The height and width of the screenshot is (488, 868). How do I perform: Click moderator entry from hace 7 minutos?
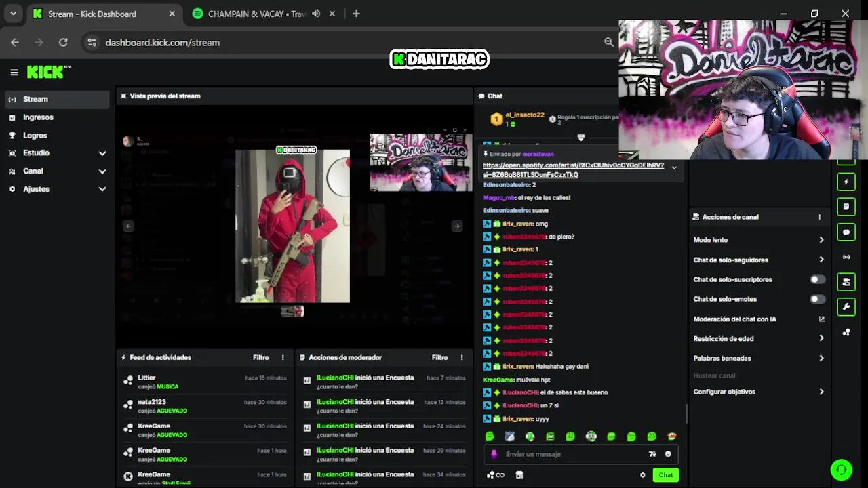pyautogui.click(x=384, y=382)
